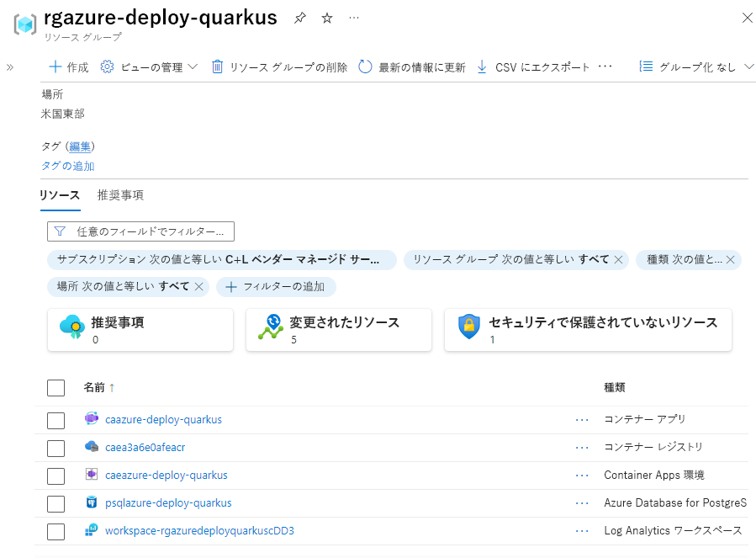Click the Azure Database for PostgreS type cell
This screenshot has width=756, height=558.
[675, 503]
